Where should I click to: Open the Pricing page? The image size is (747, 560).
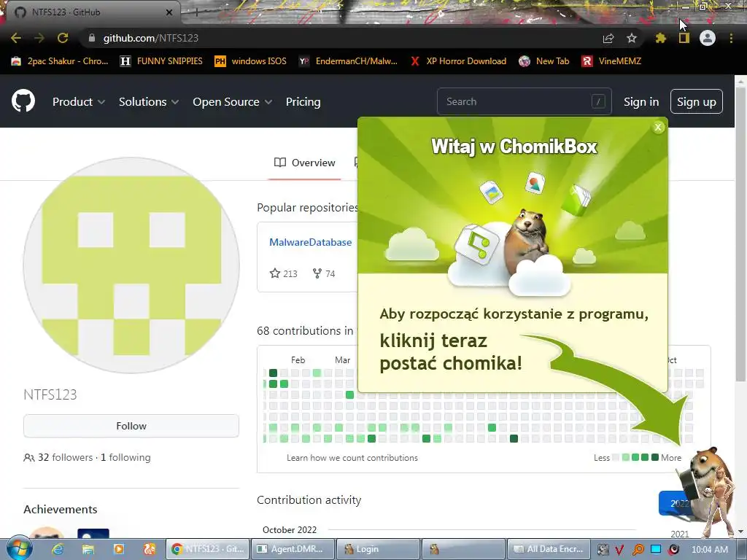pos(303,102)
